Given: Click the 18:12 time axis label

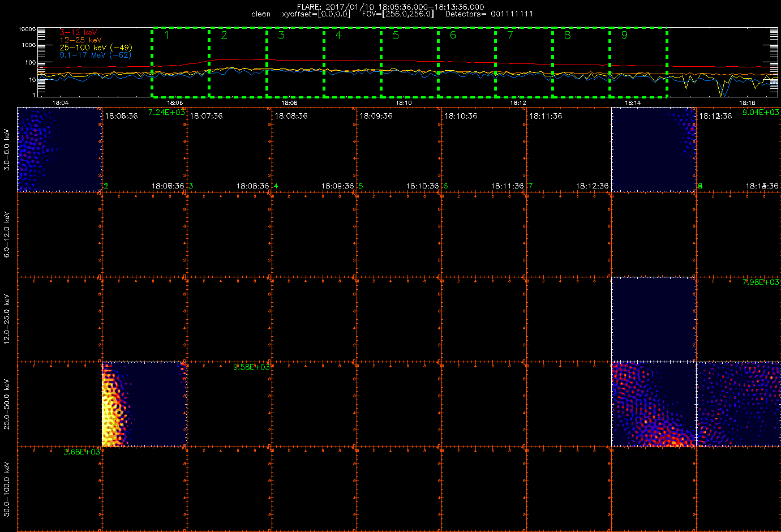Looking at the screenshot, I should [518, 103].
